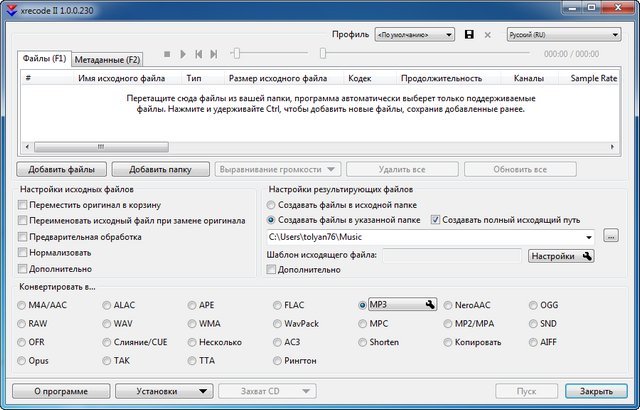Switch to the Метаданные (F2) tab

109,59
